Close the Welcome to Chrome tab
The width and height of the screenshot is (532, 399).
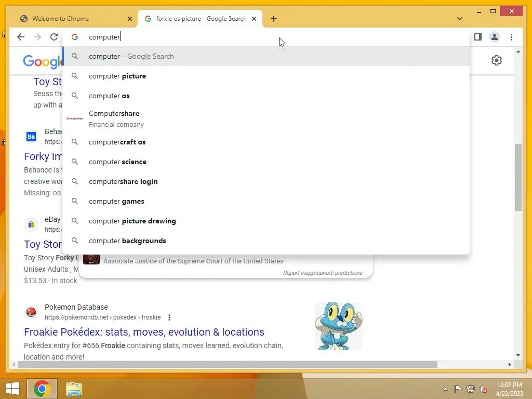click(129, 19)
